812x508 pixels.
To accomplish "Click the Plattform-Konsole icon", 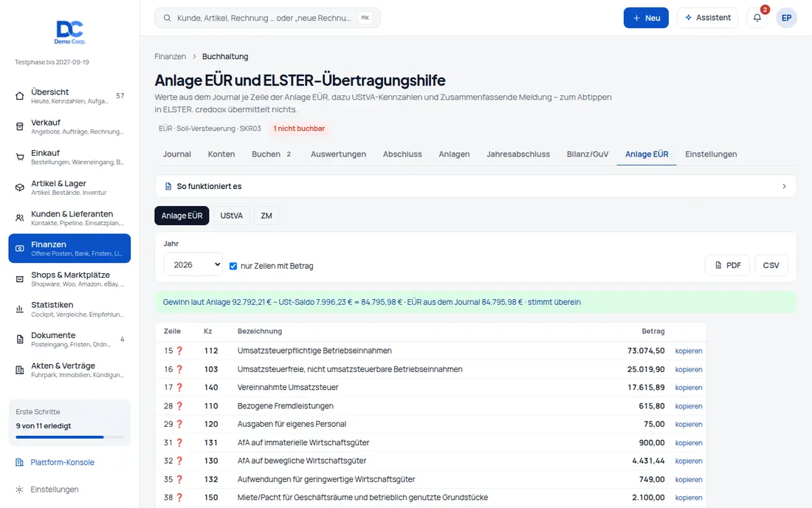I will pos(19,462).
